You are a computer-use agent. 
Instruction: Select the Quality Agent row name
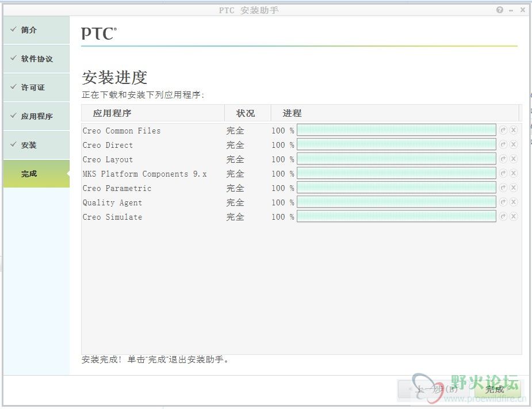[112, 202]
